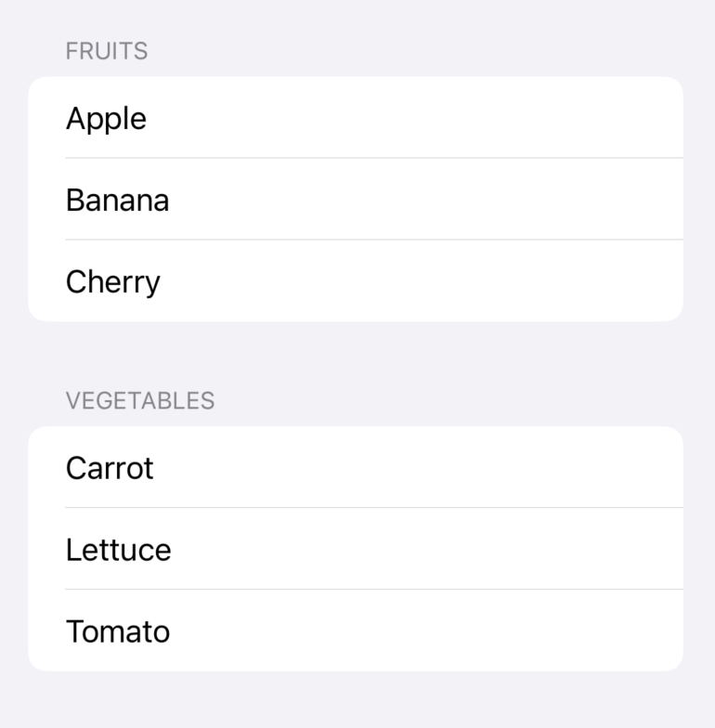Choose the middle fruit, Banana
The width and height of the screenshot is (715, 728).
pos(356,200)
